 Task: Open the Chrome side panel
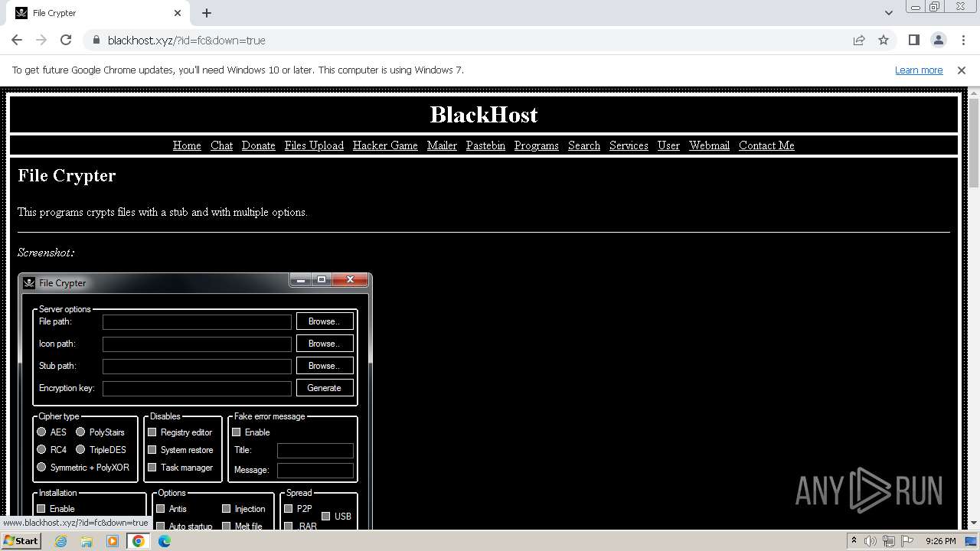point(913,40)
